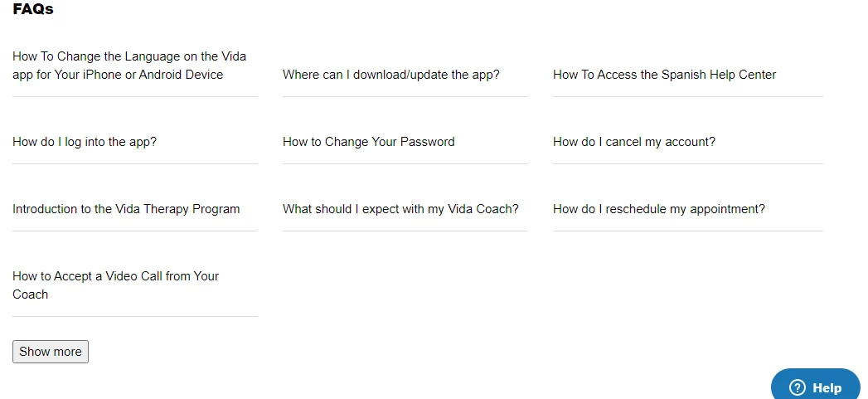This screenshot has width=868, height=399.
Task: Open the blue Help chat button
Action: (x=816, y=384)
